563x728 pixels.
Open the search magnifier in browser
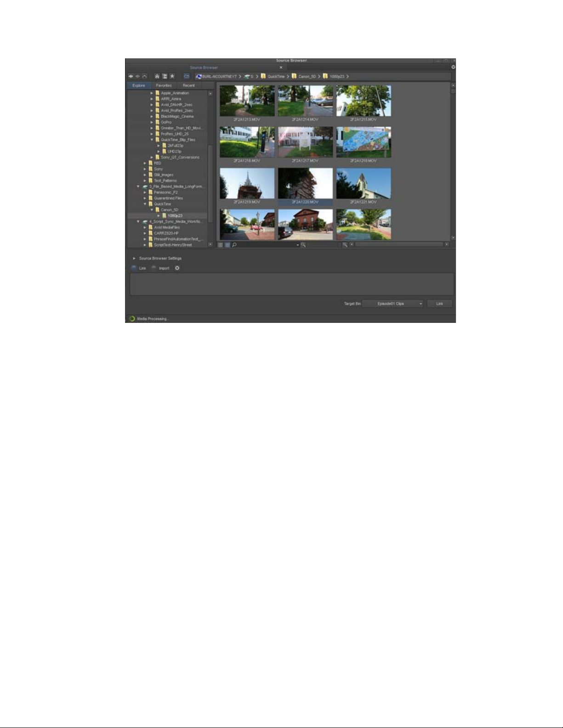pos(234,245)
